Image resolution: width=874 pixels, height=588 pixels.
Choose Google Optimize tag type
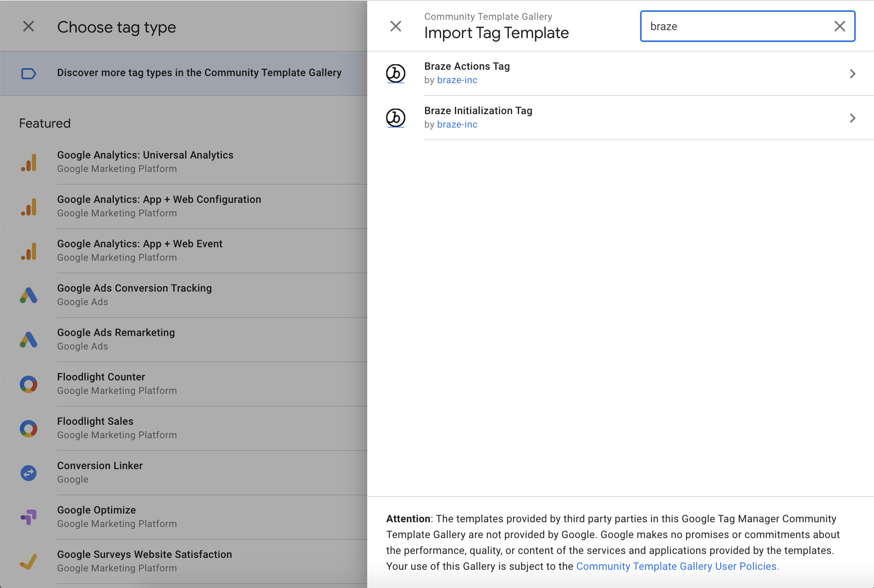[x=184, y=517]
